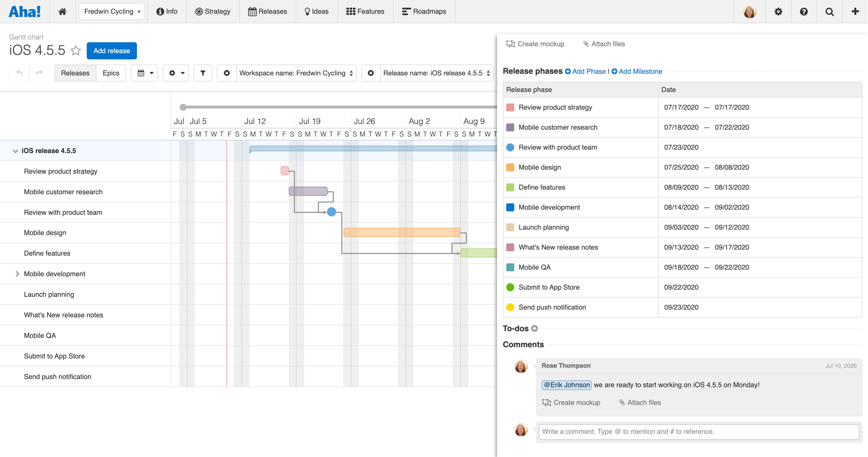Click the home icon in navigation bar

pos(62,11)
